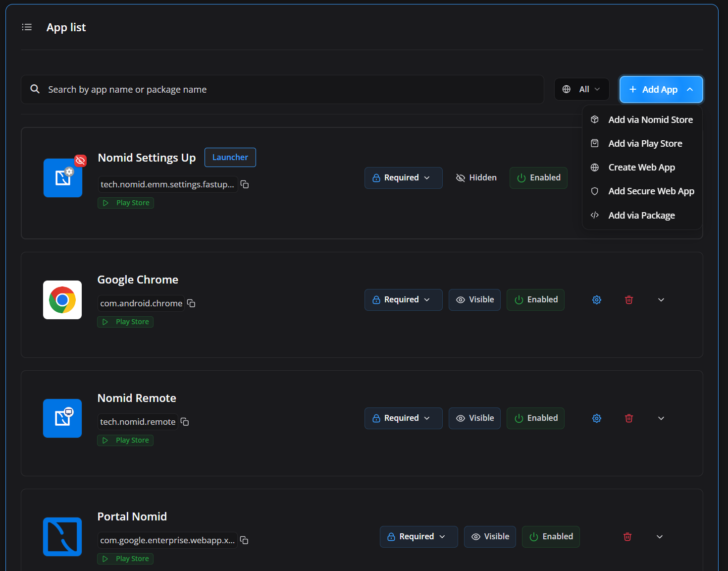Toggle Visible state for Nomid Remote

pos(475,418)
